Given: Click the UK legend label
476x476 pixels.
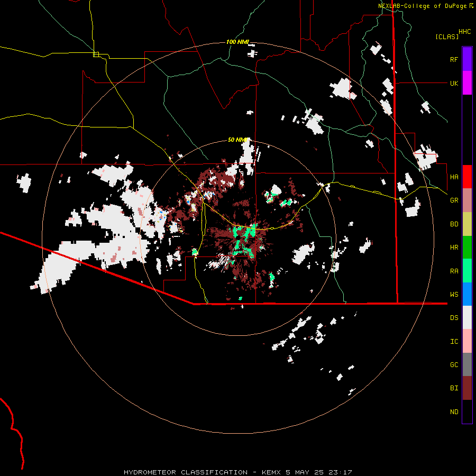Looking at the screenshot, I should coord(454,83).
